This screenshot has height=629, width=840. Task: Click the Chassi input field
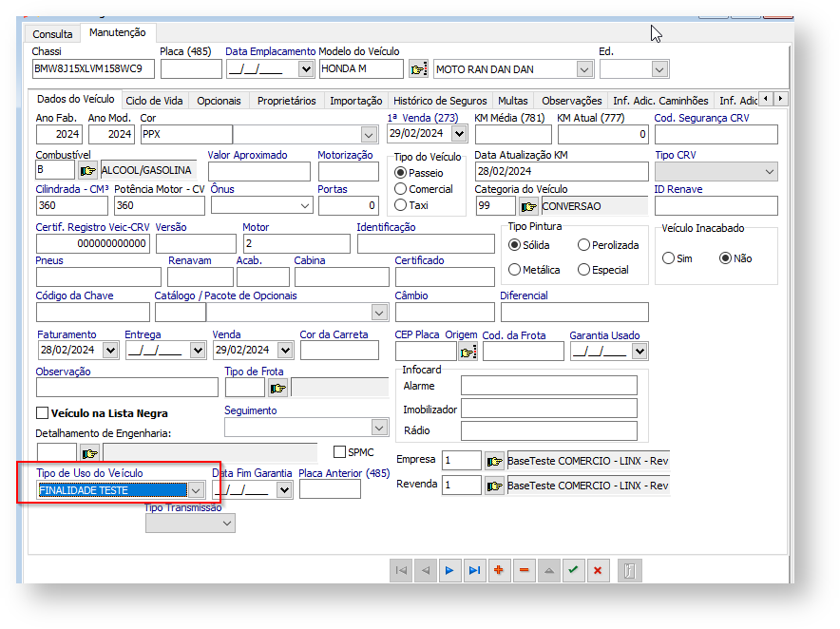(92, 69)
